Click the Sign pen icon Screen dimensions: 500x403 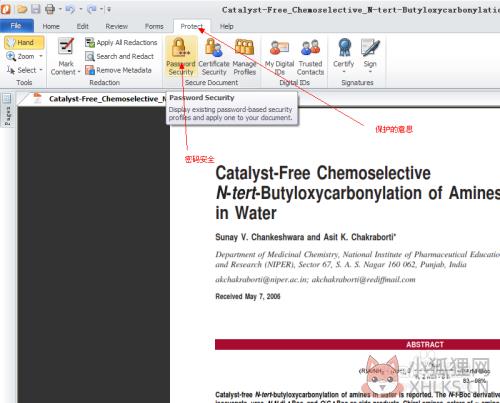pyautogui.click(x=370, y=48)
